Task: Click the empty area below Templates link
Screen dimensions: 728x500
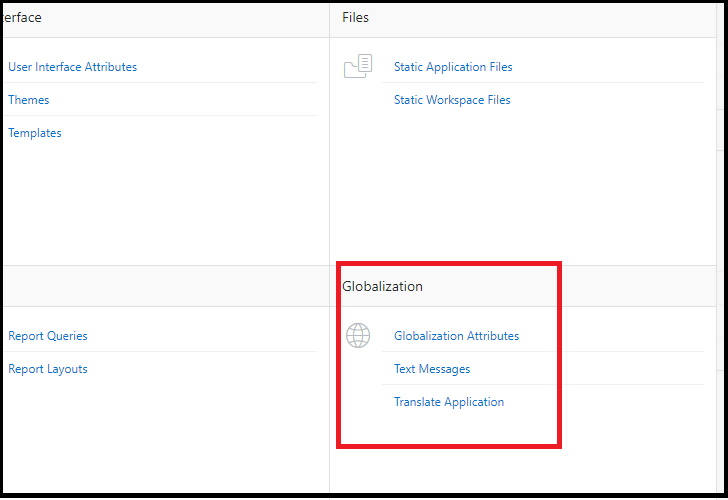Action: [x=160, y=200]
